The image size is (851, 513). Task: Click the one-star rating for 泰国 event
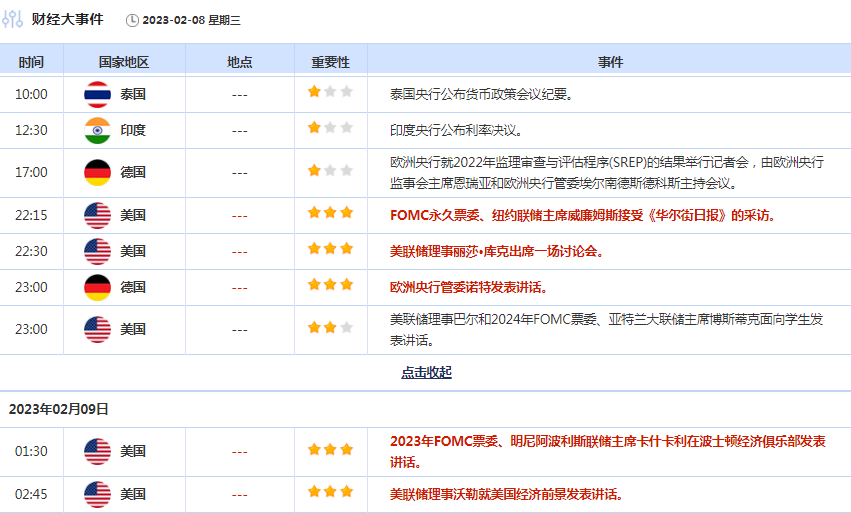coord(330,92)
